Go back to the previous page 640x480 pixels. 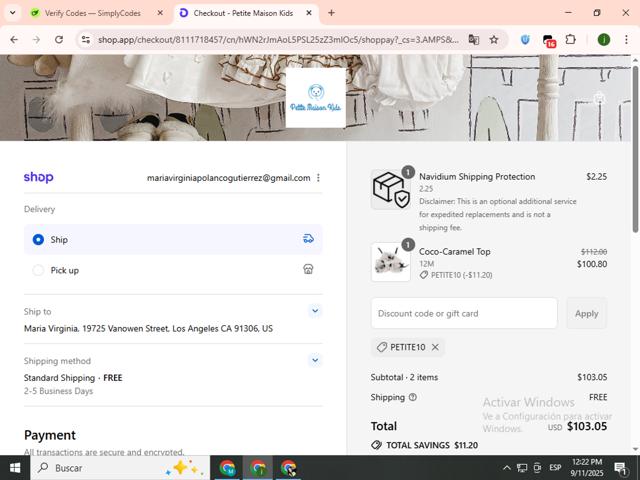(14, 40)
